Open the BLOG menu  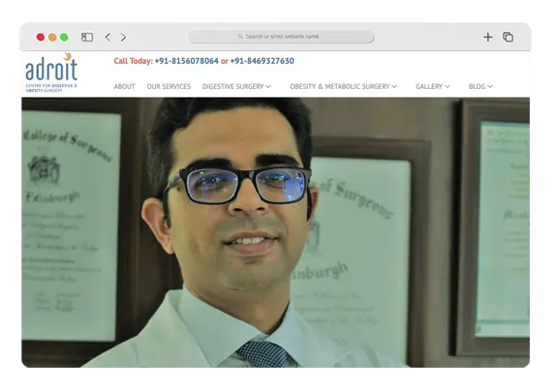click(x=480, y=86)
